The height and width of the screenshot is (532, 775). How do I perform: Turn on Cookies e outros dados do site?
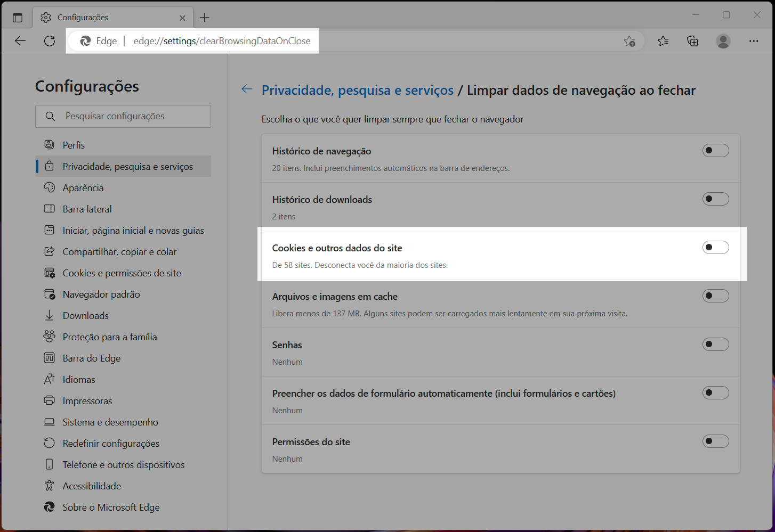pos(715,248)
